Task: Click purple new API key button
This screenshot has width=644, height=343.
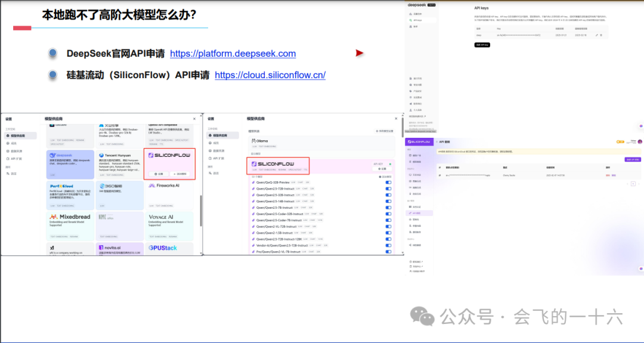Action: click(633, 159)
